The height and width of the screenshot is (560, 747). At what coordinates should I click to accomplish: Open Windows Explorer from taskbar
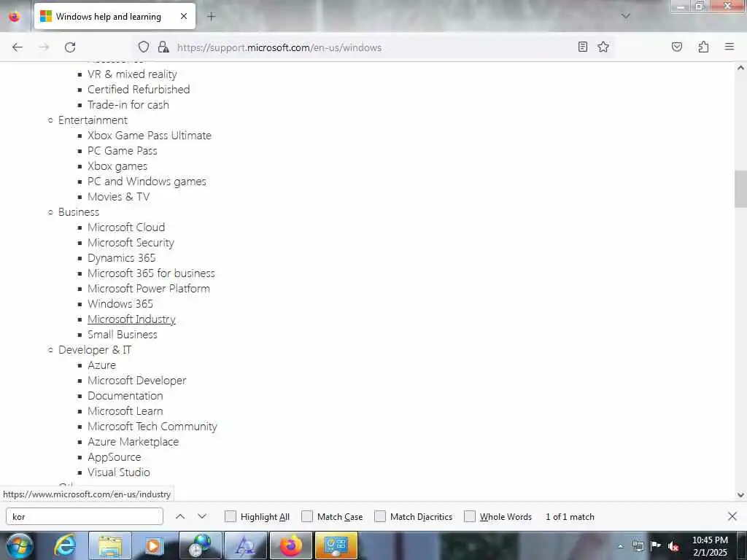[x=110, y=545]
